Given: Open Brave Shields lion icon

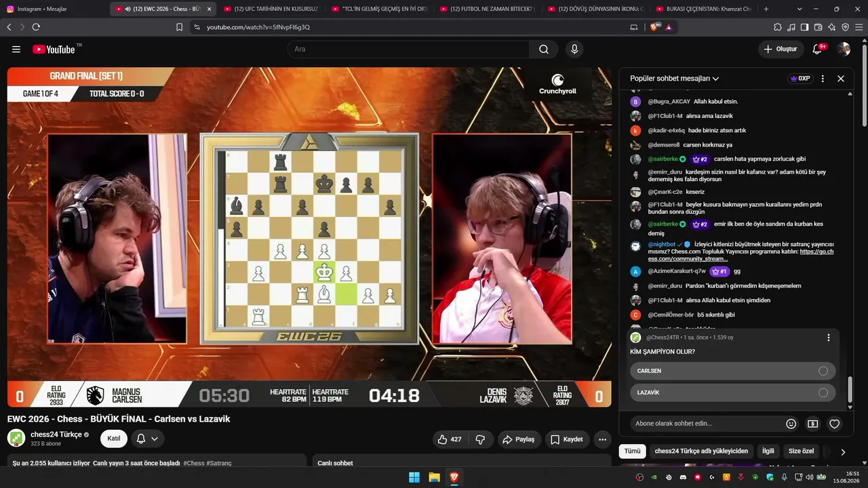Looking at the screenshot, I should coord(654,27).
